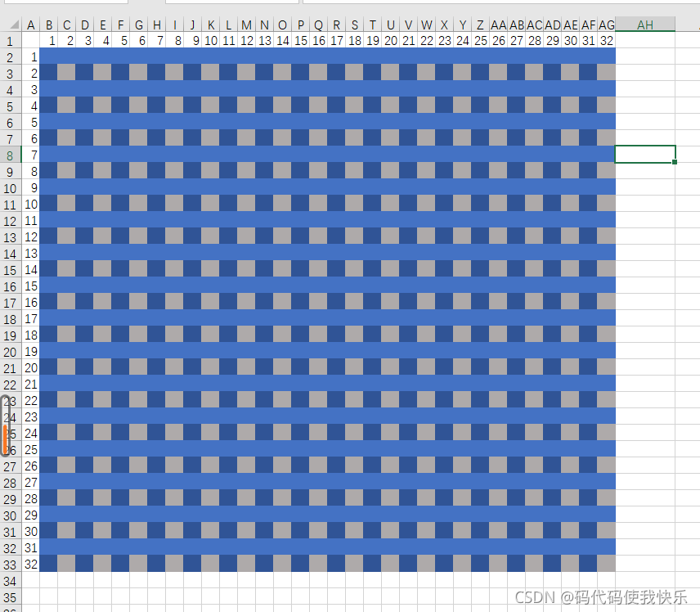Click dark blue cell B3
Image resolution: width=700 pixels, height=612 pixels.
pyautogui.click(x=49, y=72)
